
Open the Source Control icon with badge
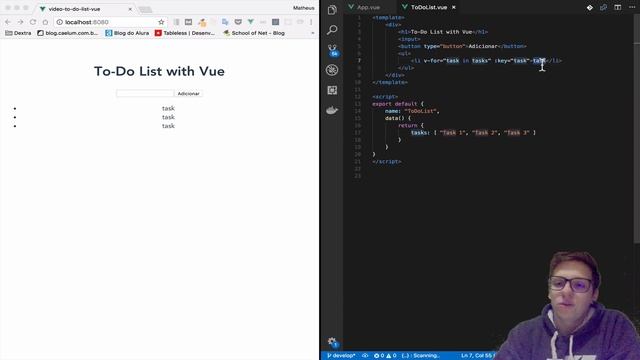332,50
